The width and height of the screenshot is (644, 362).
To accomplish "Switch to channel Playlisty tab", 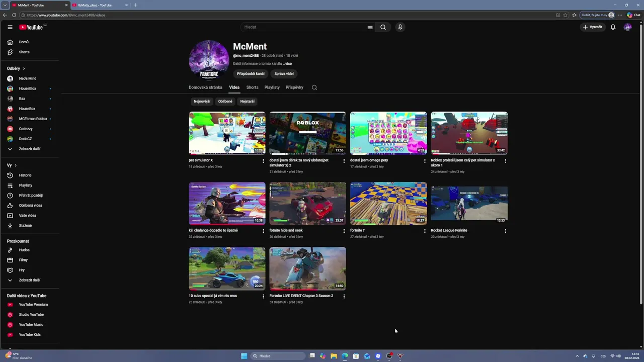I will click(x=272, y=87).
